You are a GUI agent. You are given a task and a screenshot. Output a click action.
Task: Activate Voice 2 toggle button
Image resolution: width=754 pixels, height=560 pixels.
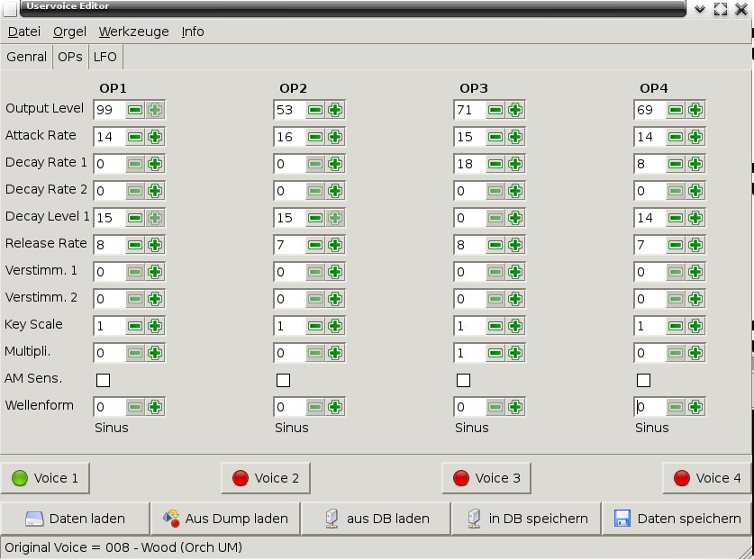point(266,478)
